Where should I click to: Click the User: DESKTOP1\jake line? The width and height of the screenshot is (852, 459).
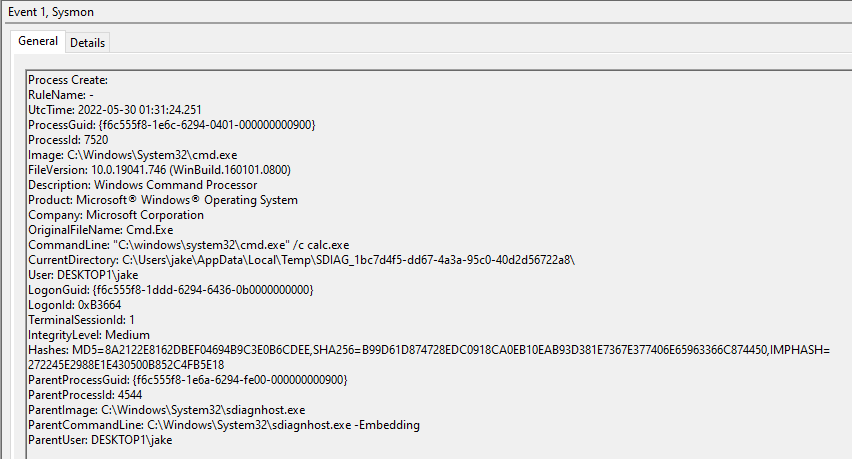point(83,275)
